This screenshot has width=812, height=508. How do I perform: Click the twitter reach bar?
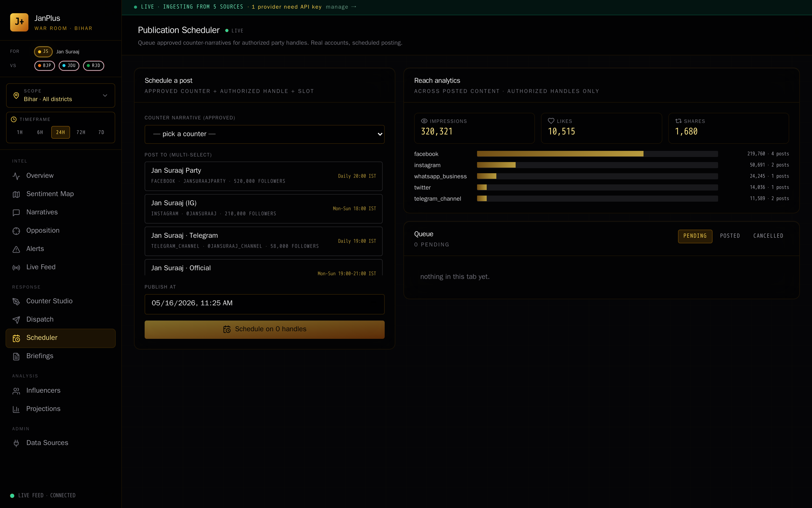pyautogui.click(x=597, y=187)
